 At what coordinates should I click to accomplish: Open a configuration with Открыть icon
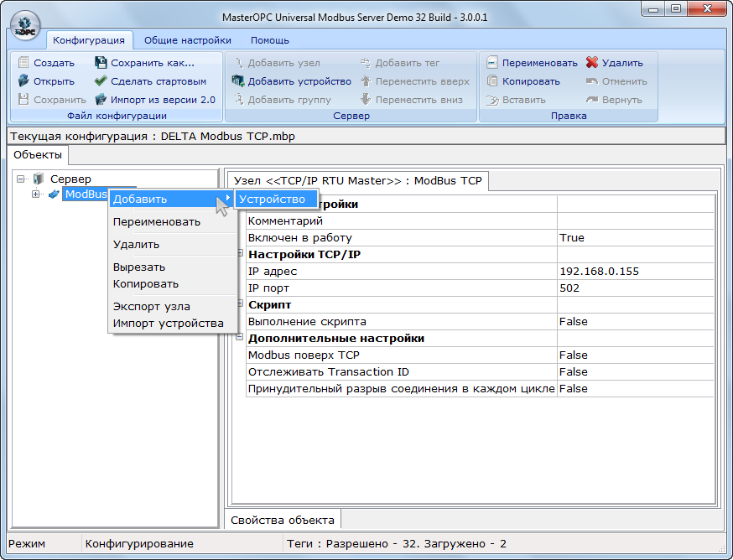click(x=23, y=81)
